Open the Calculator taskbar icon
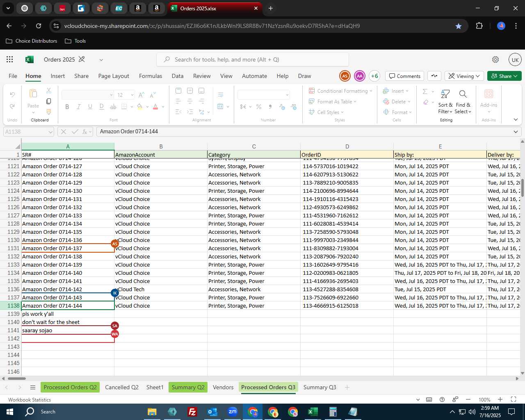The image size is (525, 420). point(333,412)
